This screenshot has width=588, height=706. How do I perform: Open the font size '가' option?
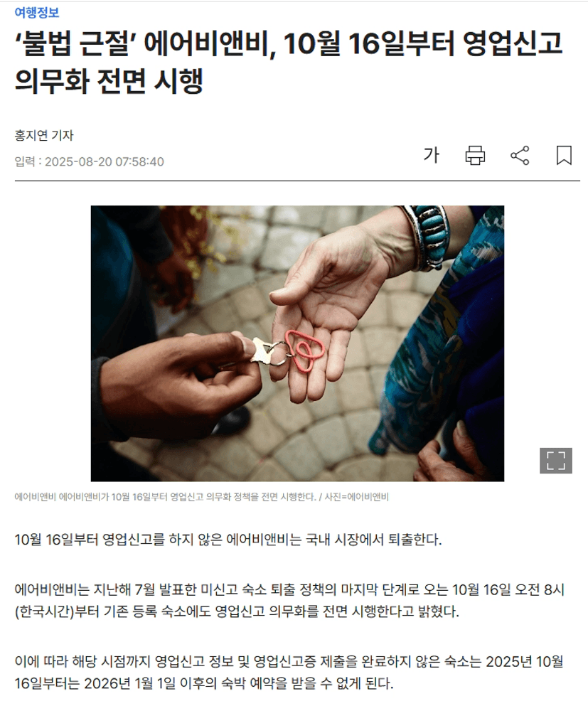pos(431,155)
